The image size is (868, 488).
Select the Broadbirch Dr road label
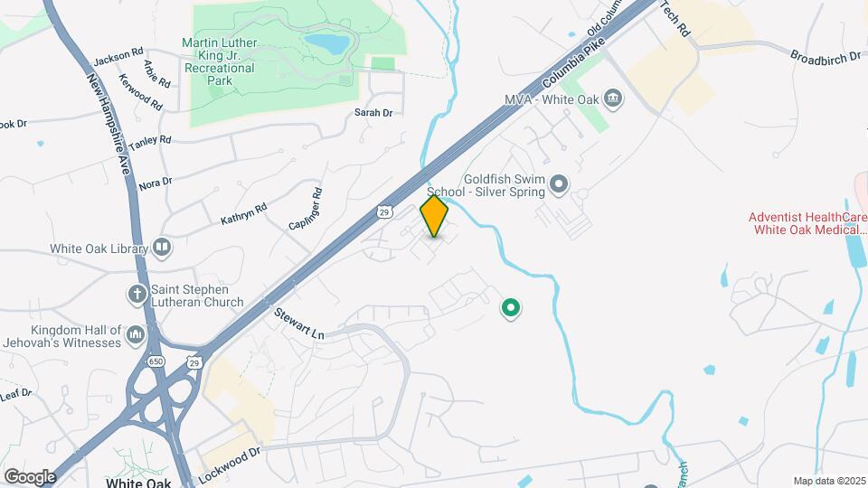click(x=826, y=58)
